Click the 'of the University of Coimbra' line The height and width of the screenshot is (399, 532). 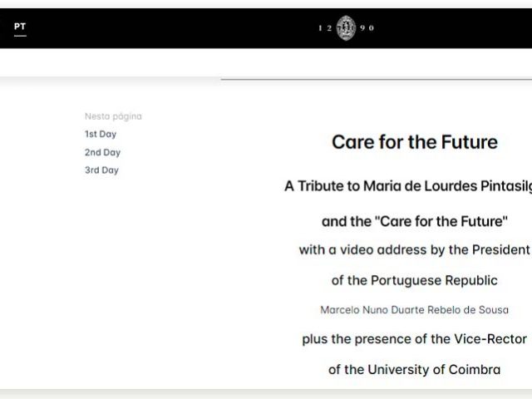[414, 369]
